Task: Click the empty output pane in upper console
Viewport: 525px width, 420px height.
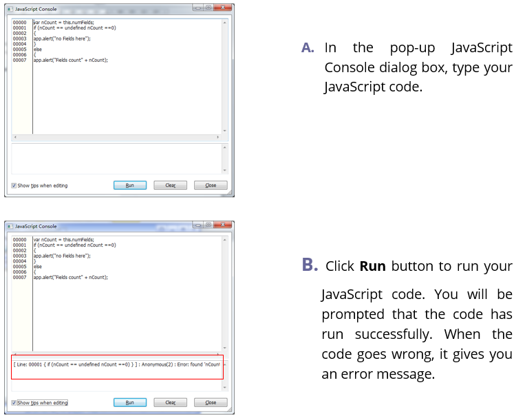Action: coord(116,159)
